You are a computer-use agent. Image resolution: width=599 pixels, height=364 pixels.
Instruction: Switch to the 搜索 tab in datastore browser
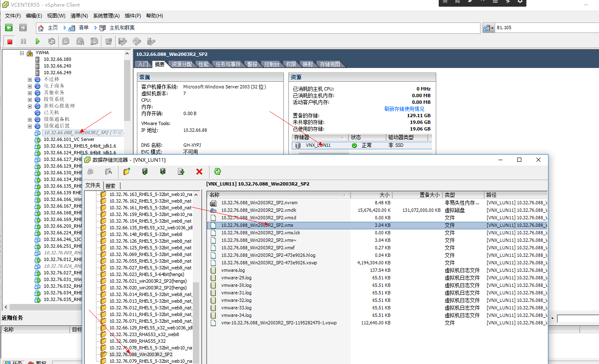click(111, 186)
